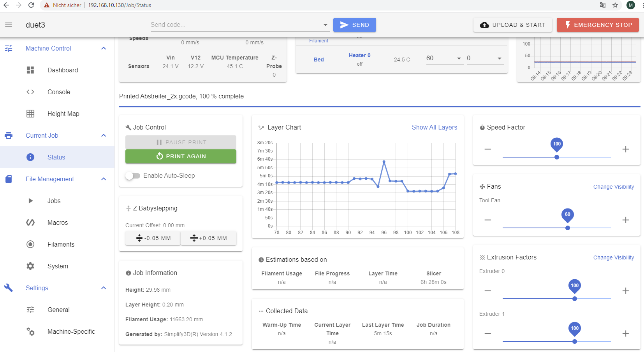The width and height of the screenshot is (644, 352).
Task: Click the Extruder 1 slider handle
Action: point(575,341)
